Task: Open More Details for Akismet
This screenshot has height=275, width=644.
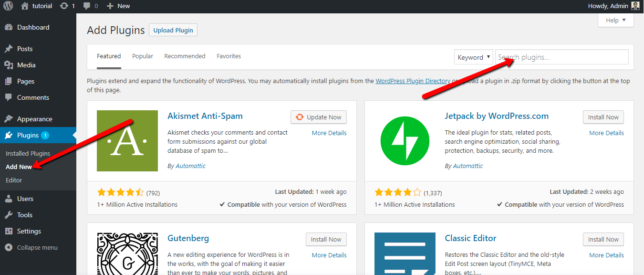Action: click(329, 133)
